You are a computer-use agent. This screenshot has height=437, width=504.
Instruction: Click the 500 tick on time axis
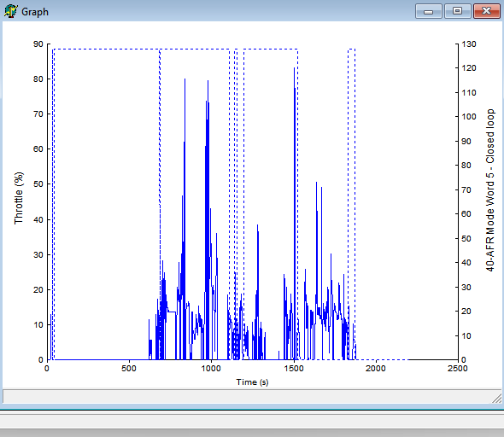[x=129, y=368]
